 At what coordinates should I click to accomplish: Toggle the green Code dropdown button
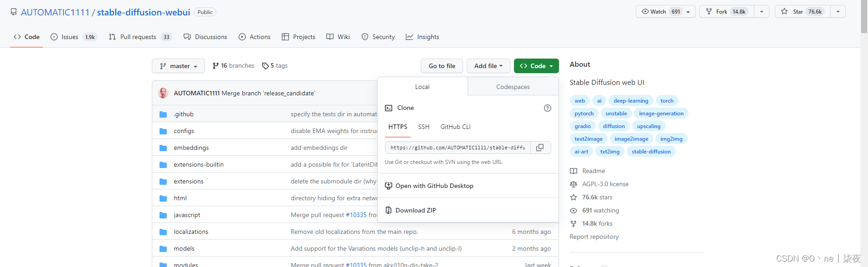click(x=536, y=66)
